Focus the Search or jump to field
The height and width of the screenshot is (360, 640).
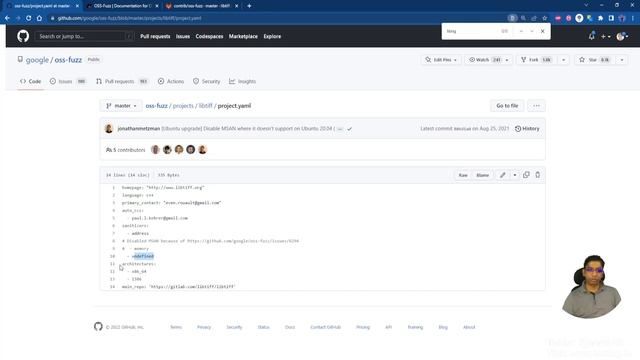84,36
